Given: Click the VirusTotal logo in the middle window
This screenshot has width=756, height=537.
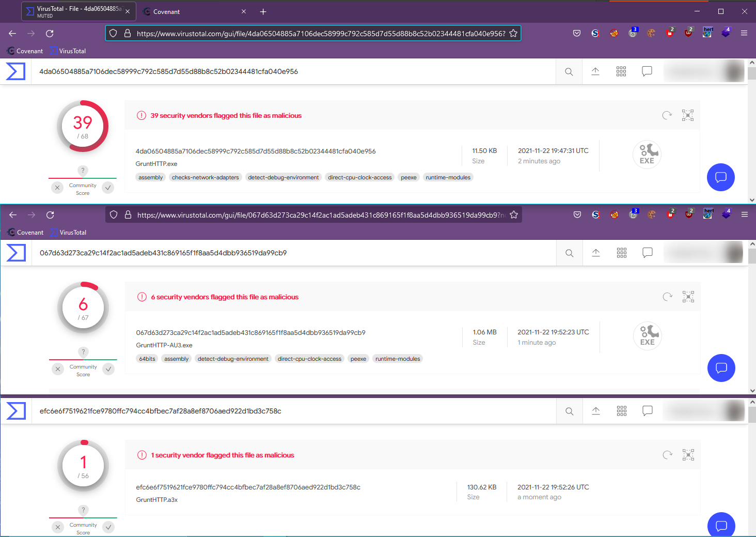Looking at the screenshot, I should pyautogui.click(x=16, y=253).
